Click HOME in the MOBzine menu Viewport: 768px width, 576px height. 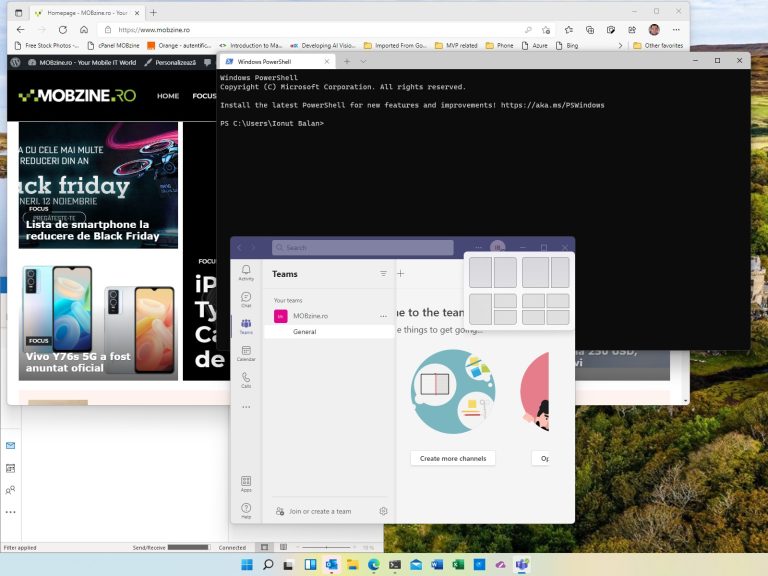168,96
